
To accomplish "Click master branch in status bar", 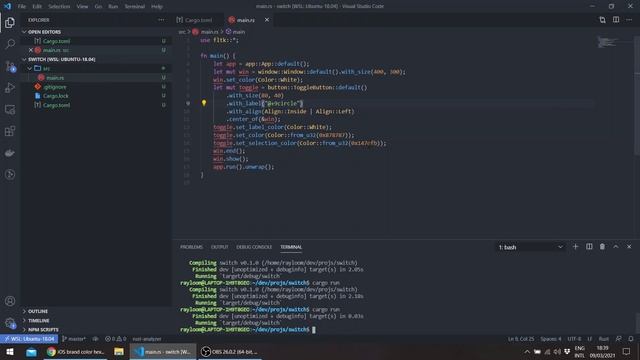I will [74, 339].
